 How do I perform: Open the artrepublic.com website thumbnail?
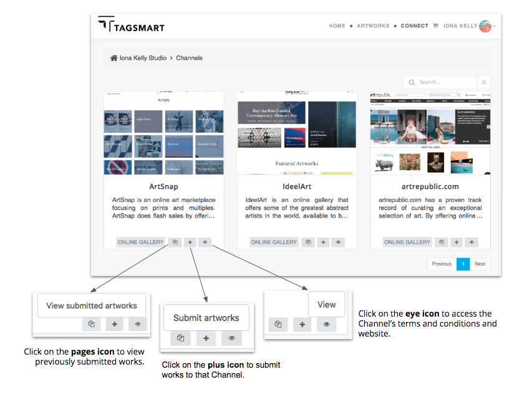[430, 133]
